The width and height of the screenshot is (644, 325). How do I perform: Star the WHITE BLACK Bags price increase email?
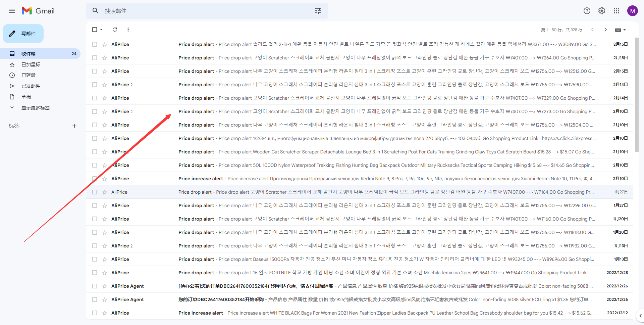pyautogui.click(x=105, y=313)
